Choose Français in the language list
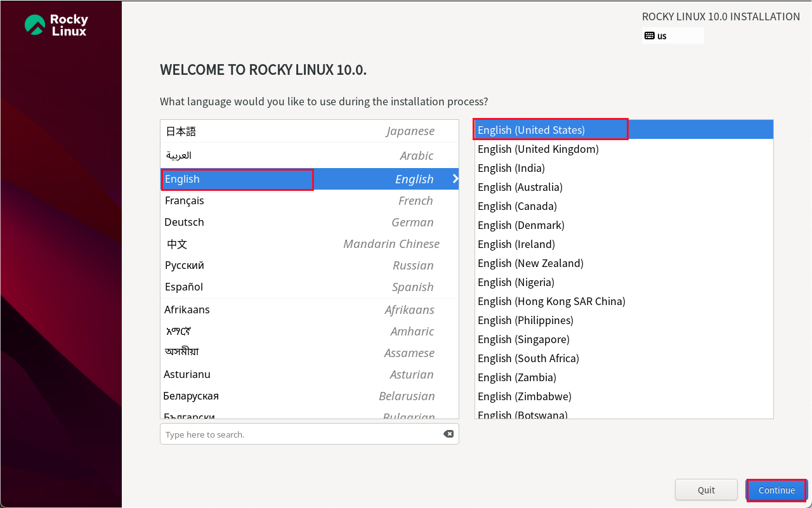 pyautogui.click(x=309, y=200)
